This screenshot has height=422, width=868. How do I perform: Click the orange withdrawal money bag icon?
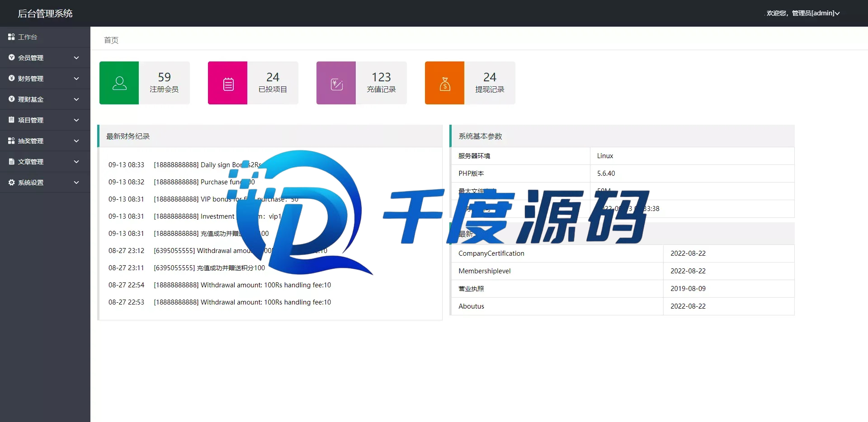pos(445,84)
